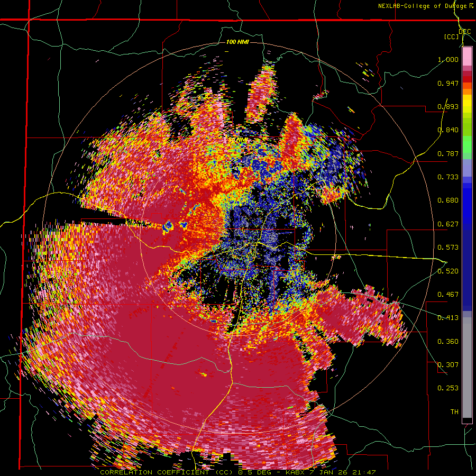Image resolution: width=476 pixels, height=476 pixels.
Task: Select the 0.307 legend value
Action: click(x=448, y=365)
